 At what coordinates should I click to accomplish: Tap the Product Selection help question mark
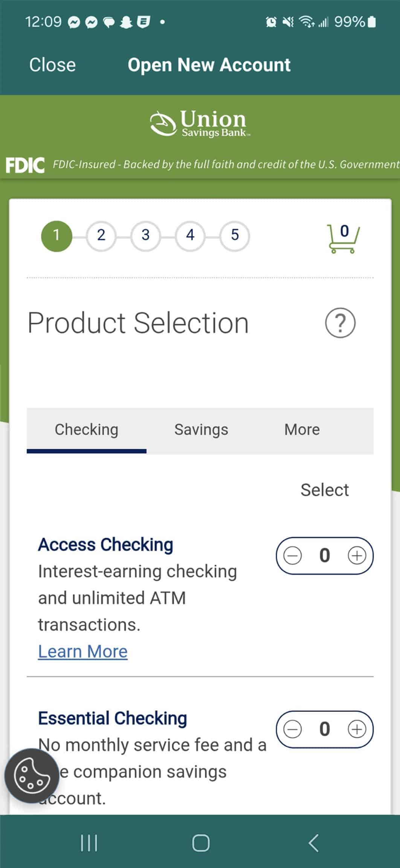click(340, 323)
